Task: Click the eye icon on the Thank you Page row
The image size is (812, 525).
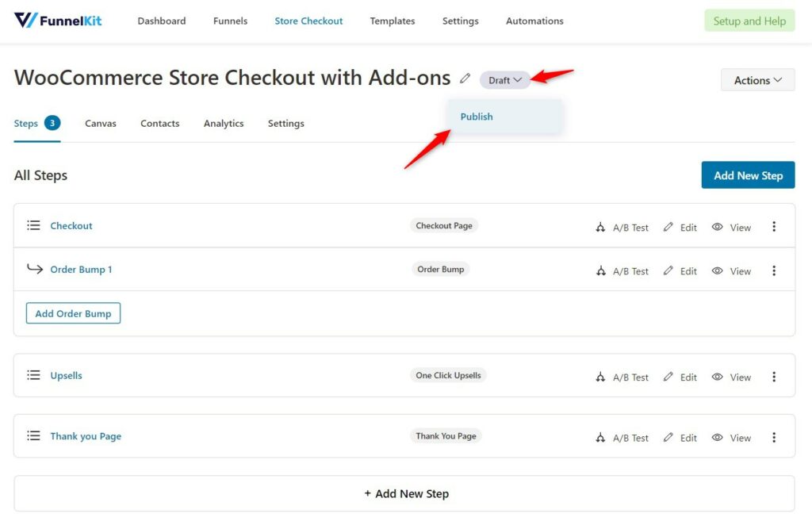Action: [x=717, y=437]
